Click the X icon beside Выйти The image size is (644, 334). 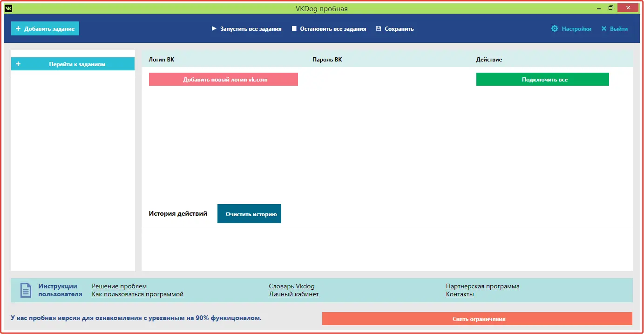[604, 29]
